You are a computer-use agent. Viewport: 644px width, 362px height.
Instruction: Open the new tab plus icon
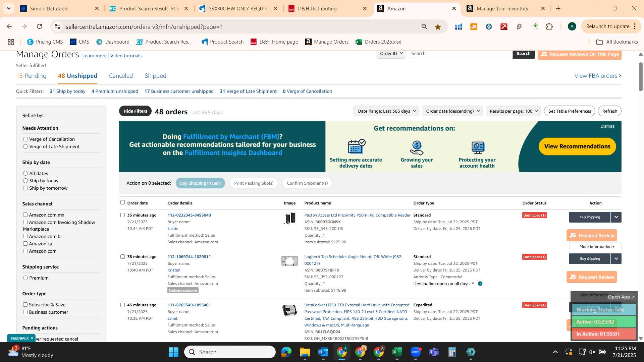tap(558, 8)
